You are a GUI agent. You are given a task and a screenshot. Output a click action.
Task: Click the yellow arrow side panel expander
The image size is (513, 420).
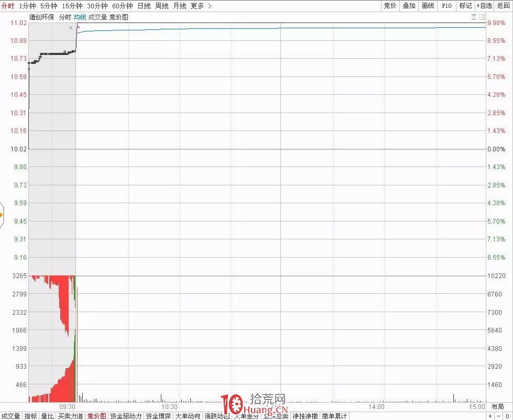click(1, 215)
